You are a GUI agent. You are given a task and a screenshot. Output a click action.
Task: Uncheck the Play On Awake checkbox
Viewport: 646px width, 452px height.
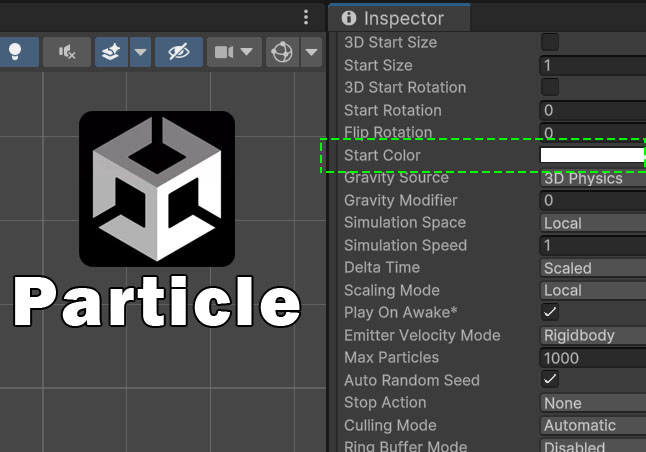tap(550, 312)
